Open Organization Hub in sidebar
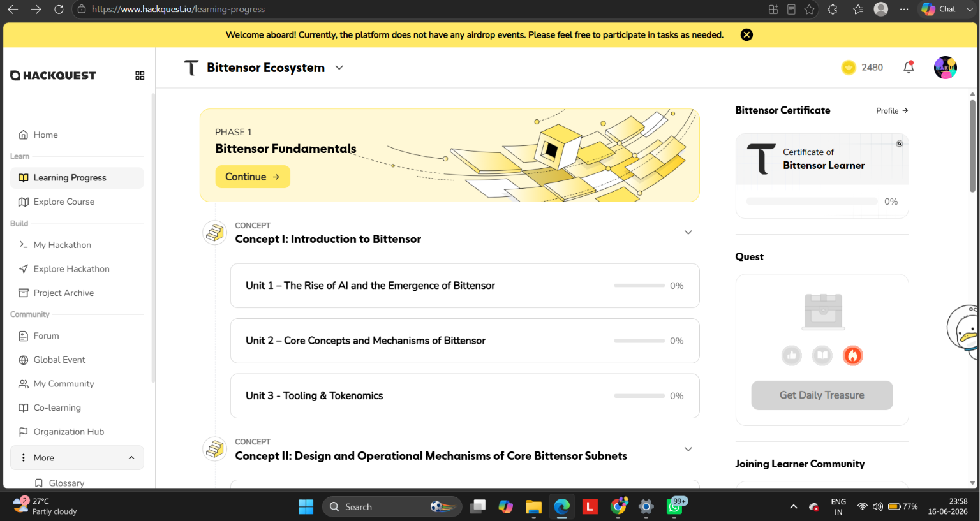The image size is (980, 521). pos(77,432)
